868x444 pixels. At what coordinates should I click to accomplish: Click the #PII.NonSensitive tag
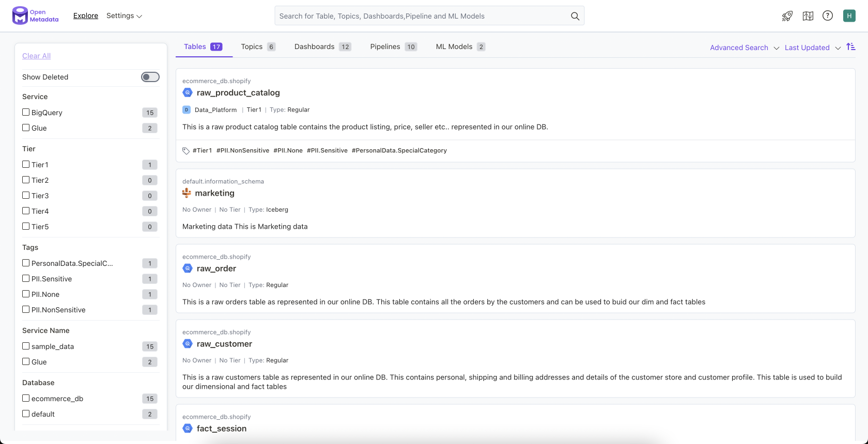[x=243, y=151]
